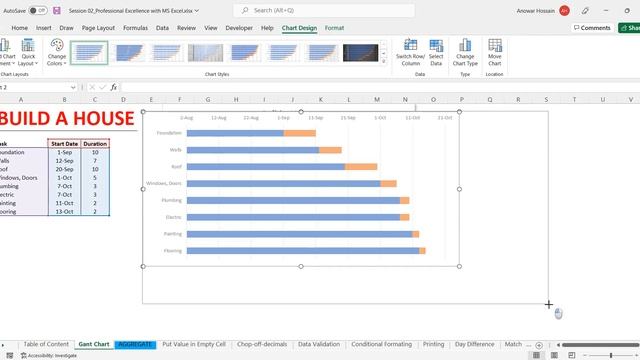Switch to Data Validation sheet

(x=319, y=344)
